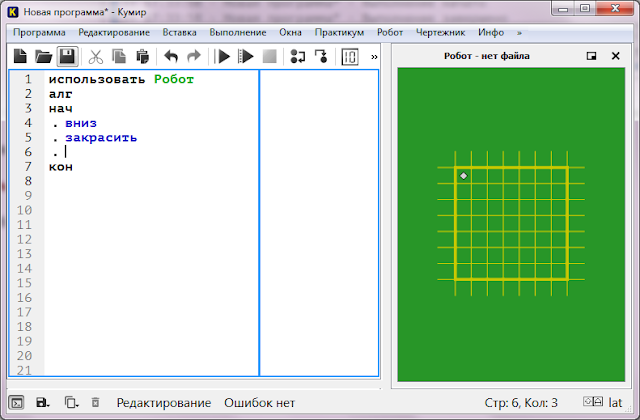Image resolution: width=640 pixels, height=420 pixels.
Task: Open the Выполнение menu
Action: pyautogui.click(x=238, y=32)
